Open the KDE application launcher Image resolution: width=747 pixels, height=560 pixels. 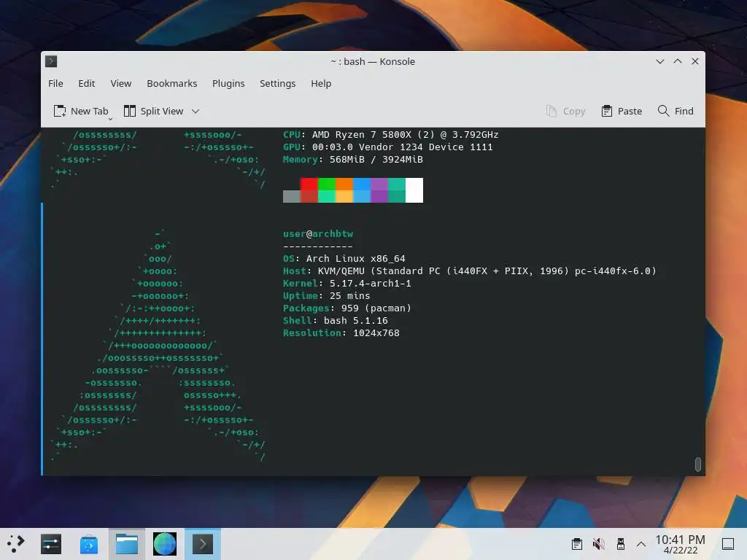(x=16, y=544)
